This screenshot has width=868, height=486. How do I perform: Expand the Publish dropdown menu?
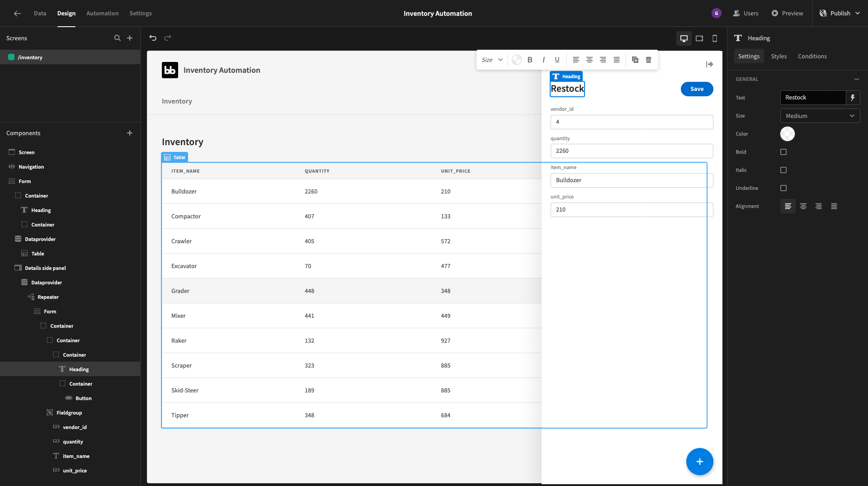point(858,14)
